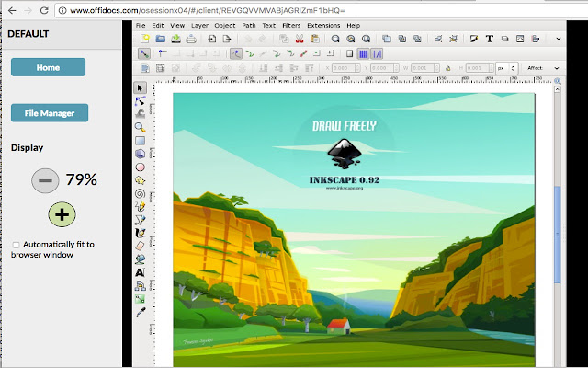The image size is (588, 368).
Task: Click the Print document icon
Action: (x=191, y=39)
